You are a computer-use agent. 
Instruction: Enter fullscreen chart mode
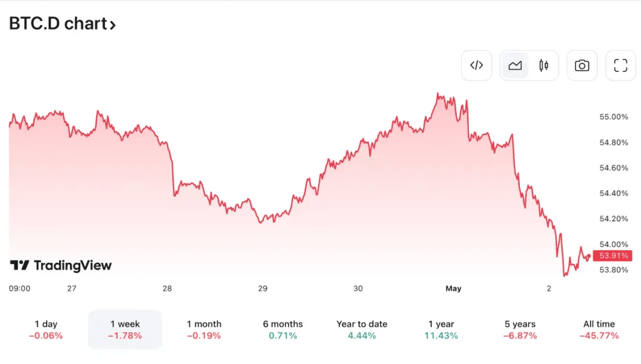pyautogui.click(x=621, y=65)
